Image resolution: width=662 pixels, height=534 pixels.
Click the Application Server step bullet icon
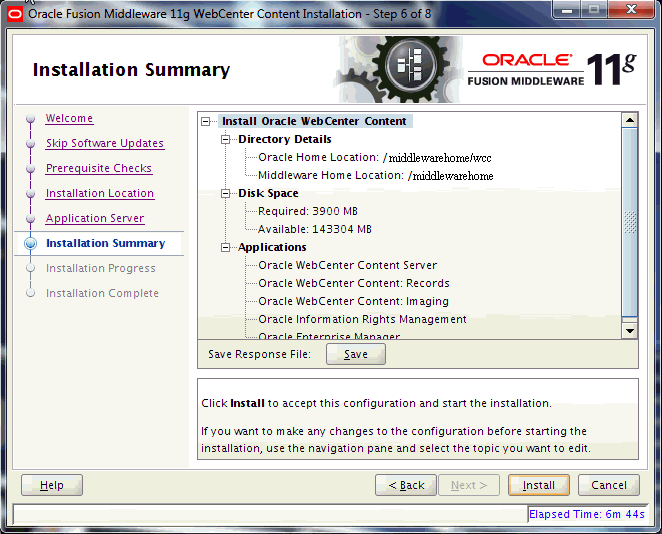click(x=30, y=219)
